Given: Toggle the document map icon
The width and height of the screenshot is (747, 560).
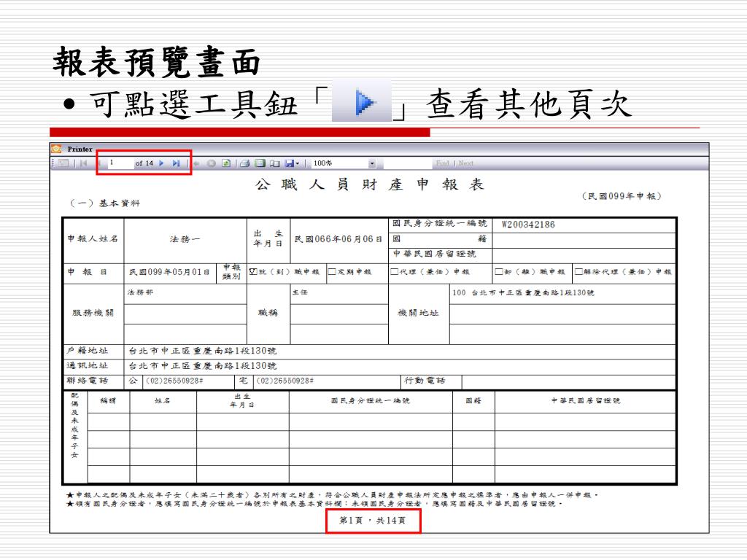Looking at the screenshot, I should (63, 163).
